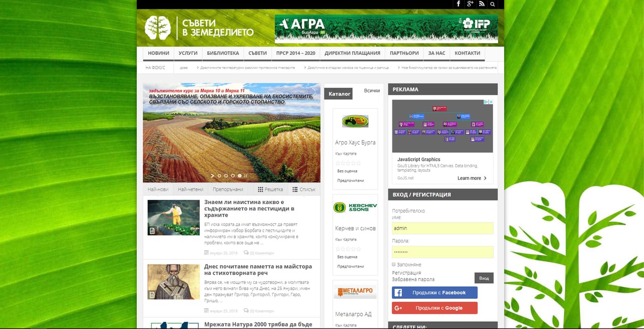Click the Вход login button

484,278
